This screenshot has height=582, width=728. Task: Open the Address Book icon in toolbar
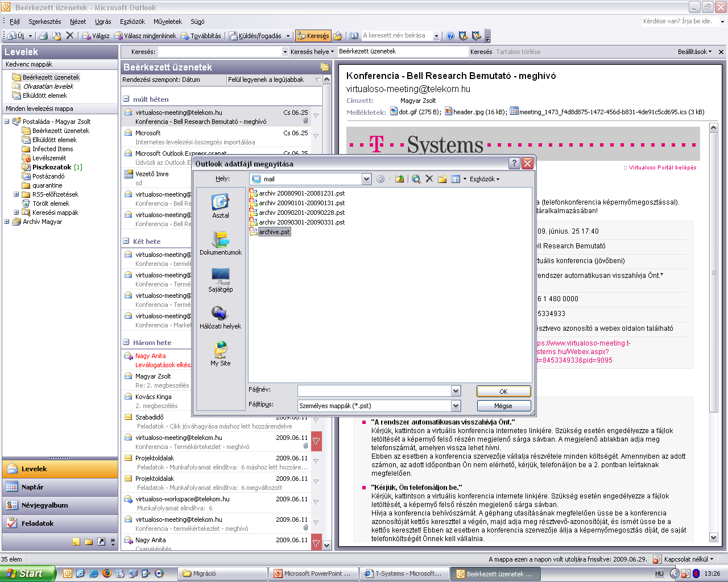[x=354, y=36]
